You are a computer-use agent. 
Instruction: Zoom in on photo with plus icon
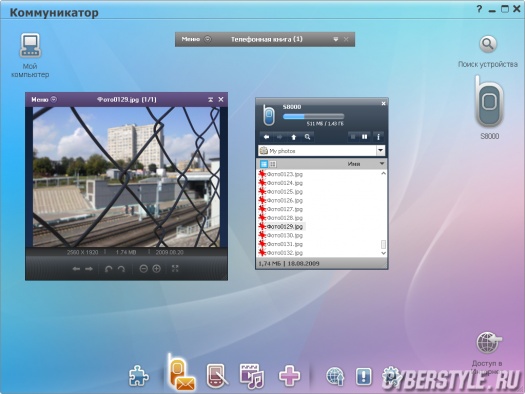pos(157,269)
